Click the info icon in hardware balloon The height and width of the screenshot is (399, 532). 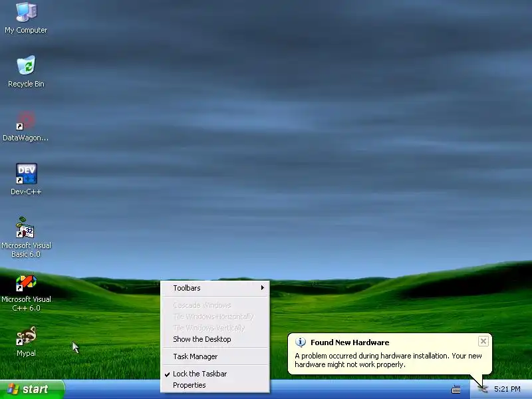click(301, 342)
